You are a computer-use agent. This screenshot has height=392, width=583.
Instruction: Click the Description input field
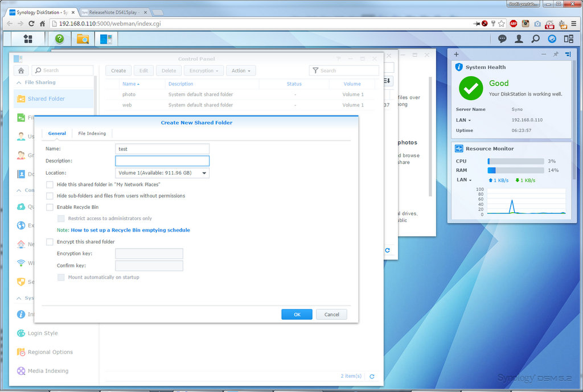[x=162, y=161]
